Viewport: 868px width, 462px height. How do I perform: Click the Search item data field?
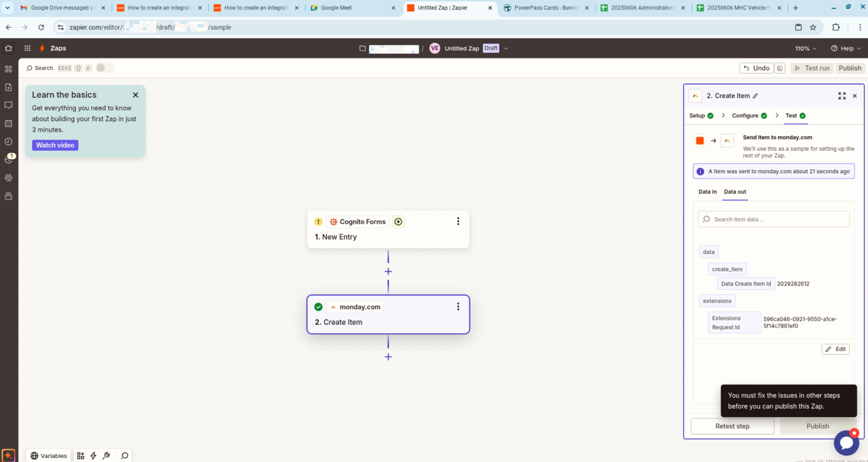click(774, 219)
